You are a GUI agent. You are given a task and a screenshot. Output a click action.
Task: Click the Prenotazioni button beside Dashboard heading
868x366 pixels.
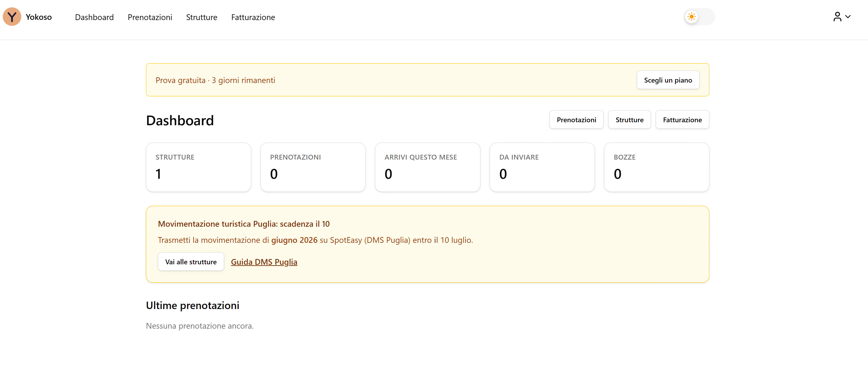[576, 120]
